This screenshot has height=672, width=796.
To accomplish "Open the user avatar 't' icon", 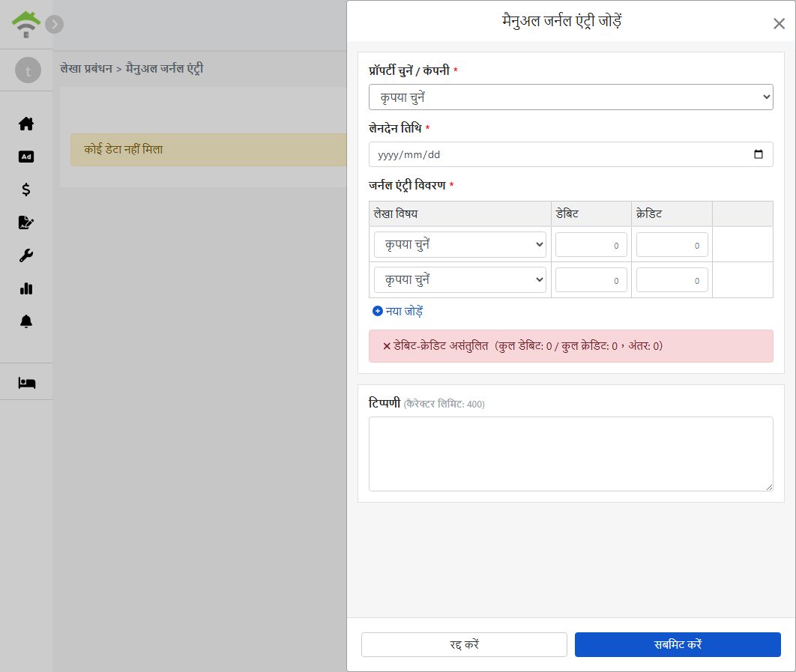I will [x=28, y=70].
